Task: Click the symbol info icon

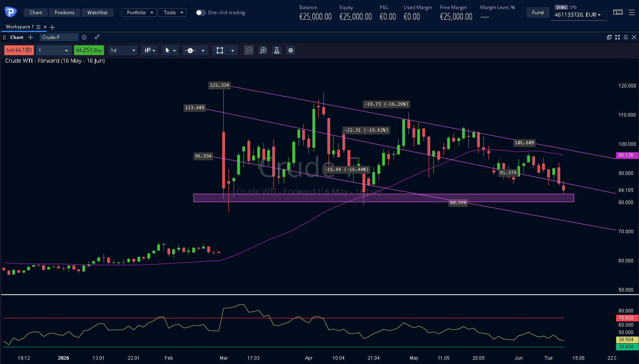Action: (x=84, y=37)
